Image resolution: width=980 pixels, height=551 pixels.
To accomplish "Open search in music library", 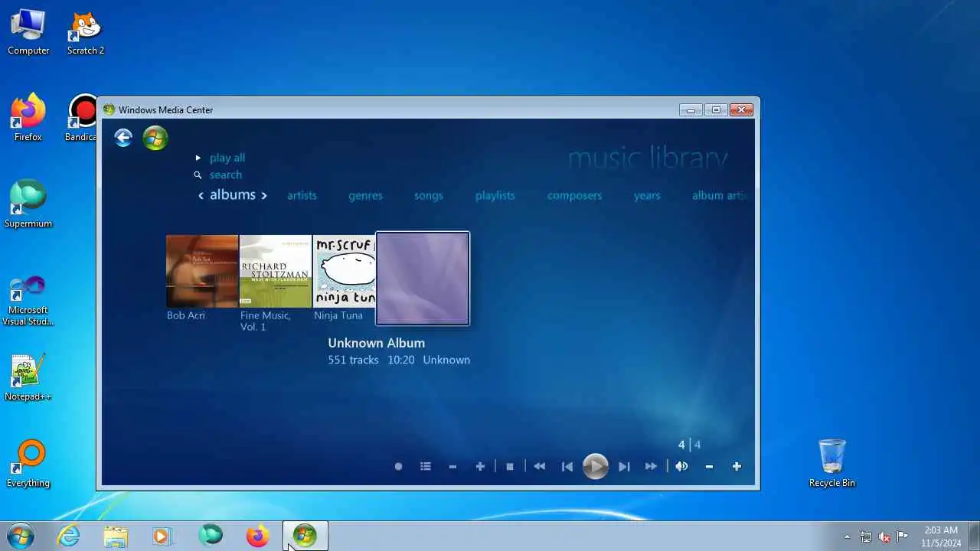I will tap(226, 174).
